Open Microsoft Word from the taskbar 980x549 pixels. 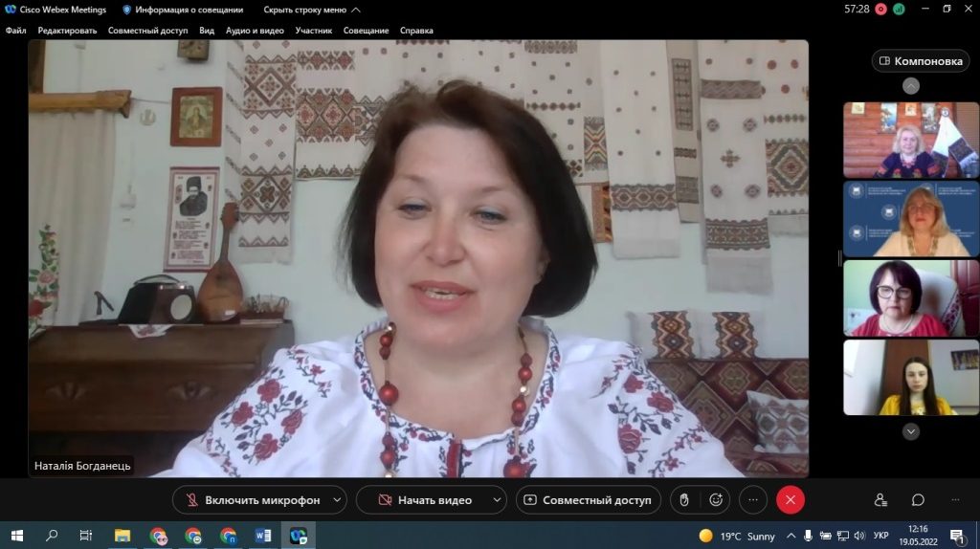pos(263,536)
